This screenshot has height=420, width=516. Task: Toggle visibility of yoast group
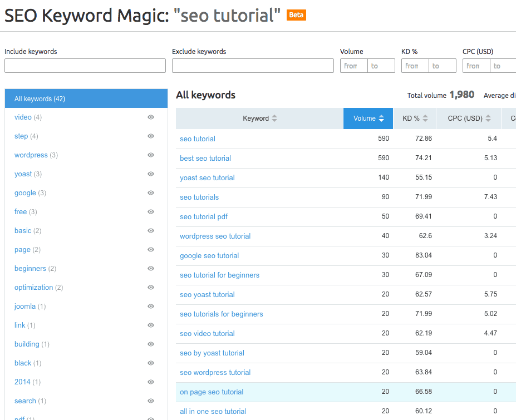click(150, 174)
